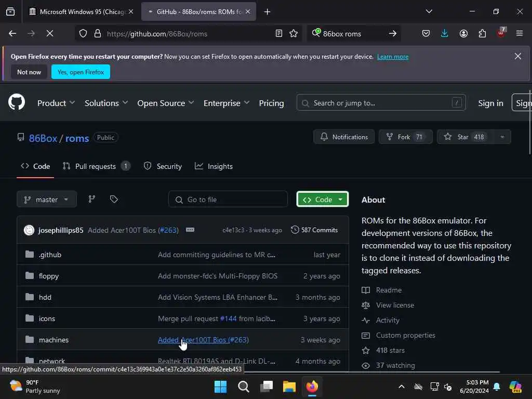Open the green Code dropdown button

coord(322,199)
